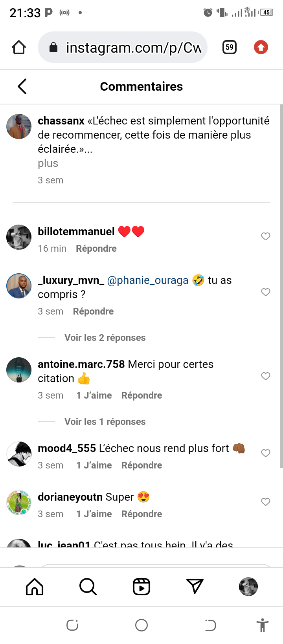This screenshot has width=283, height=644.
Task: Open Instagram search from bottom bar
Action: (88, 587)
